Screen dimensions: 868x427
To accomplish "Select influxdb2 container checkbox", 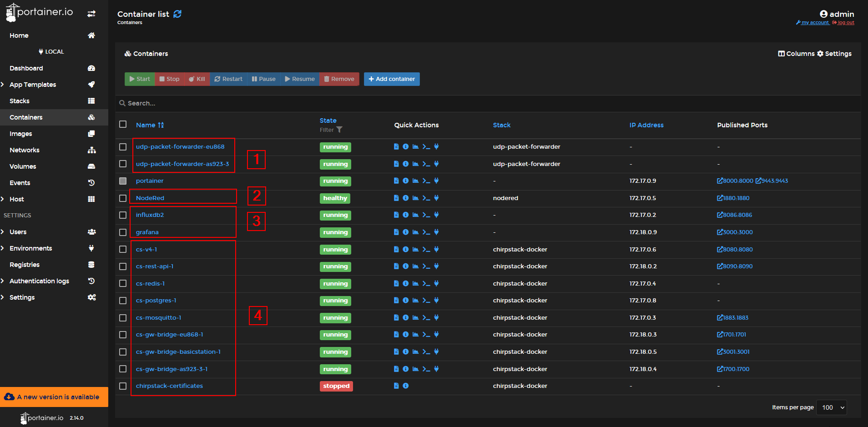I will (x=123, y=215).
